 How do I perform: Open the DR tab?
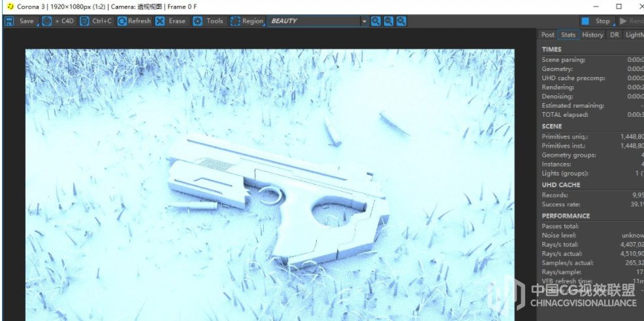coord(614,35)
